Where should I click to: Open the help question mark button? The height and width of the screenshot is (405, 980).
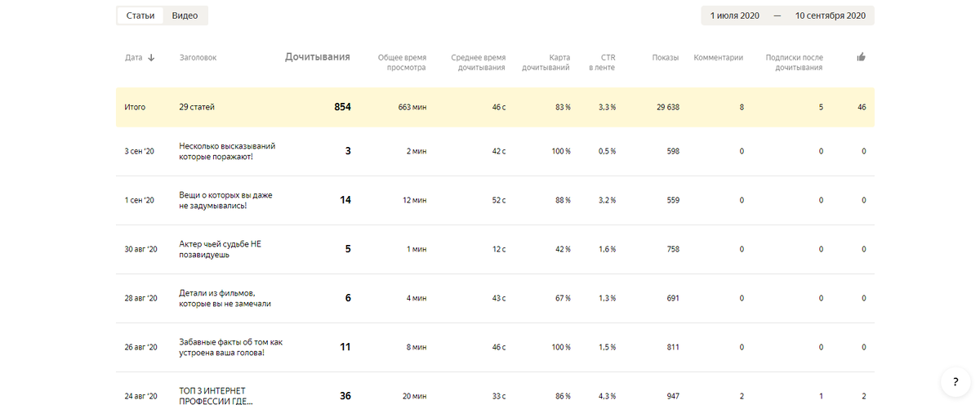point(955,382)
